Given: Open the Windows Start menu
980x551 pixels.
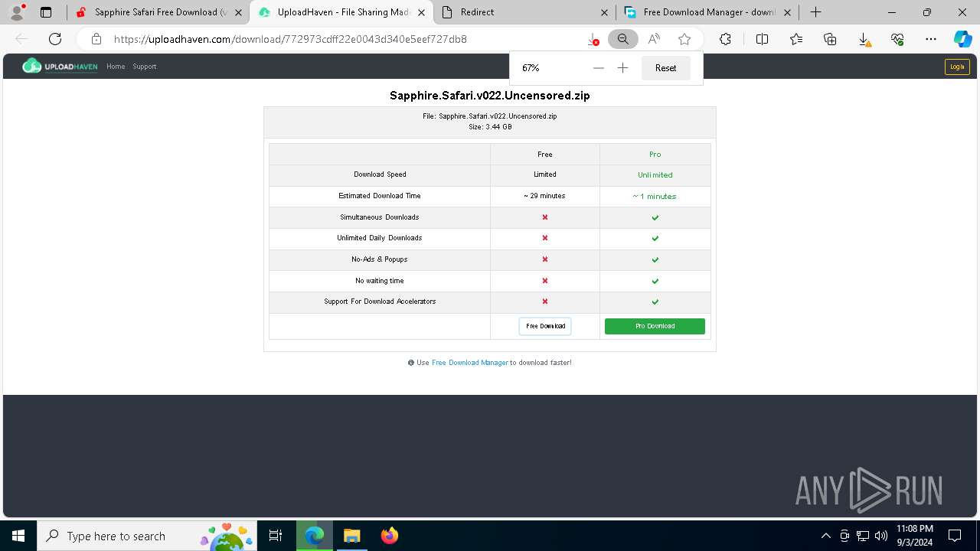Looking at the screenshot, I should (18, 536).
